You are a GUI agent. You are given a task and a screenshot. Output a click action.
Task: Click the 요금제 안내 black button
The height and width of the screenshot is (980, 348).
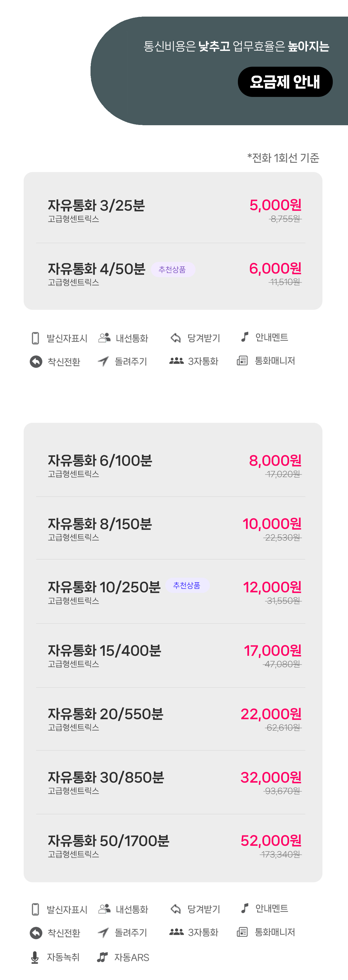point(285,82)
